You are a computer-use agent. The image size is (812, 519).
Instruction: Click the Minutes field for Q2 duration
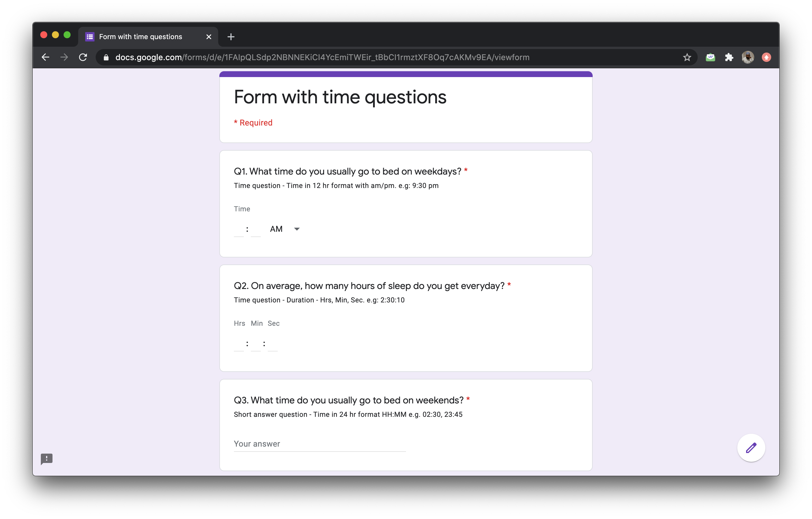[x=255, y=342]
